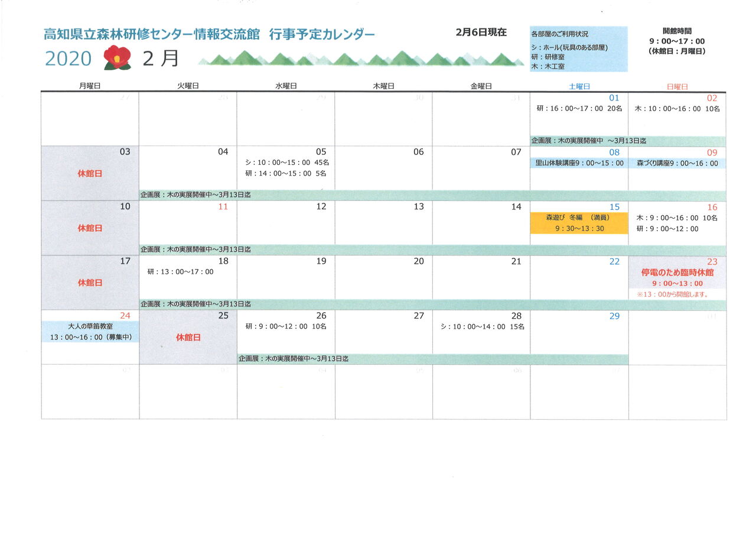
Task: Click the 企画展 banner in the week of the 26th
Action: [433, 359]
